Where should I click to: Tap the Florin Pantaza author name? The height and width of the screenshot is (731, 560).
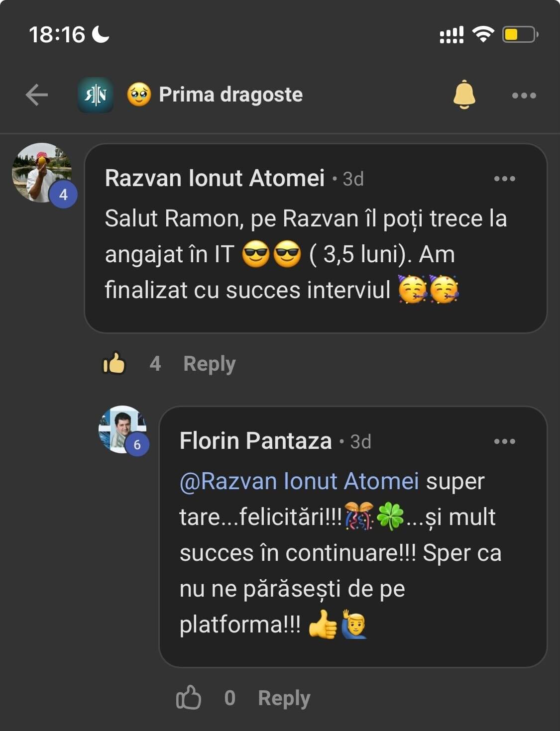click(255, 441)
